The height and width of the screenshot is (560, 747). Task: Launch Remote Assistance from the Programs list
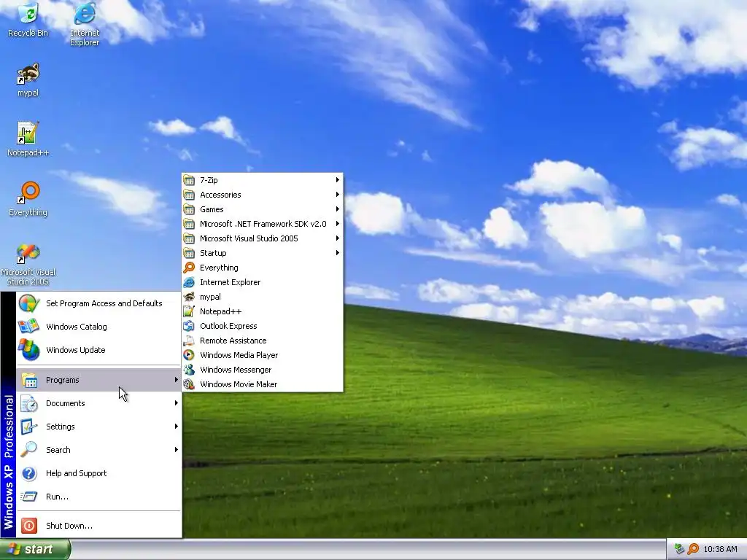tap(263, 341)
